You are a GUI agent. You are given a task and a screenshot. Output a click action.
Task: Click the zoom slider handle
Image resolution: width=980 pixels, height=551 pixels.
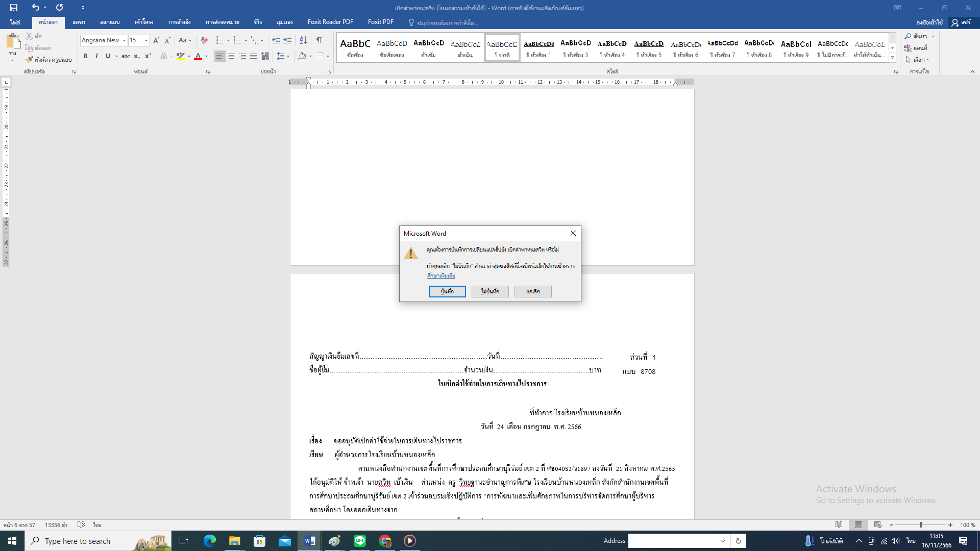[x=921, y=525]
